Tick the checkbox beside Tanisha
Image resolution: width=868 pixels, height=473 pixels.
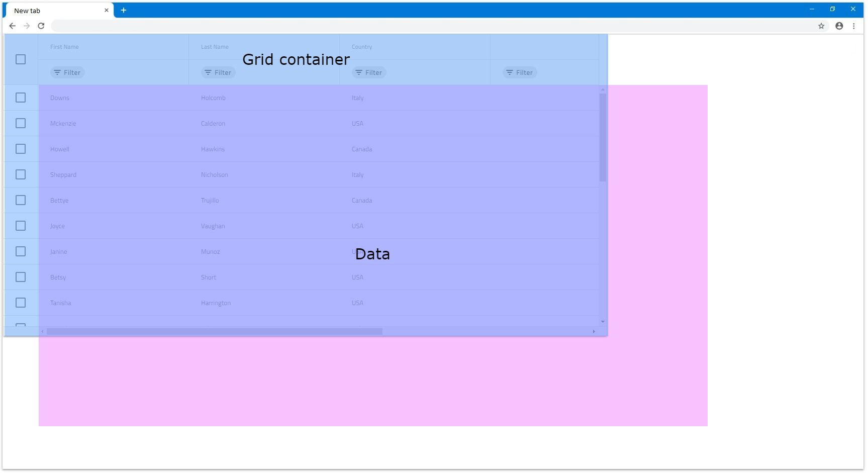pos(21,303)
